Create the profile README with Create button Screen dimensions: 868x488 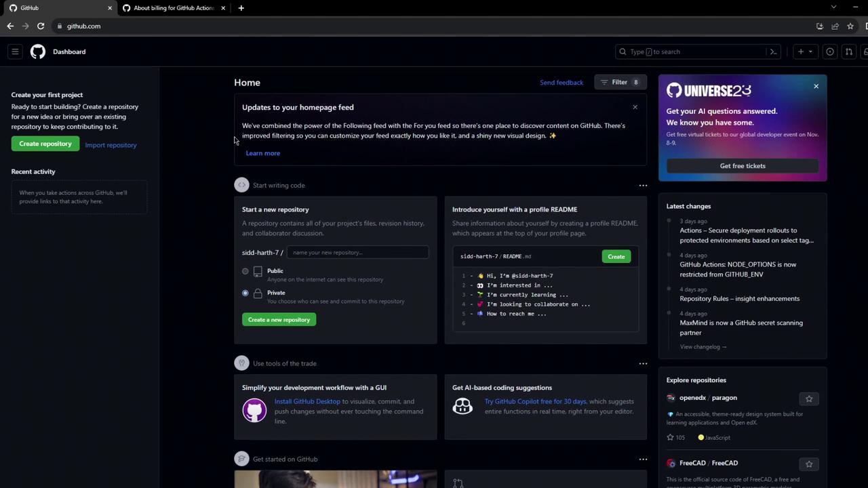616,256
